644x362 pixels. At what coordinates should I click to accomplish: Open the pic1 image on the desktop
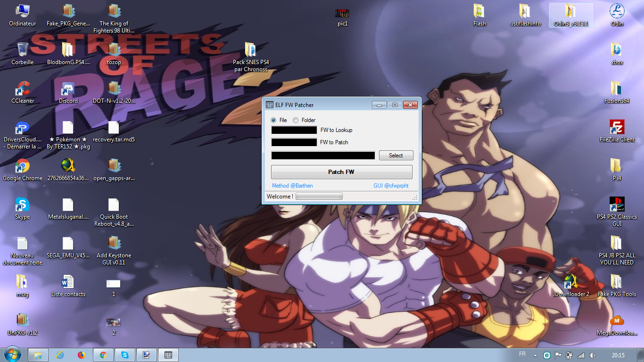pos(342,16)
